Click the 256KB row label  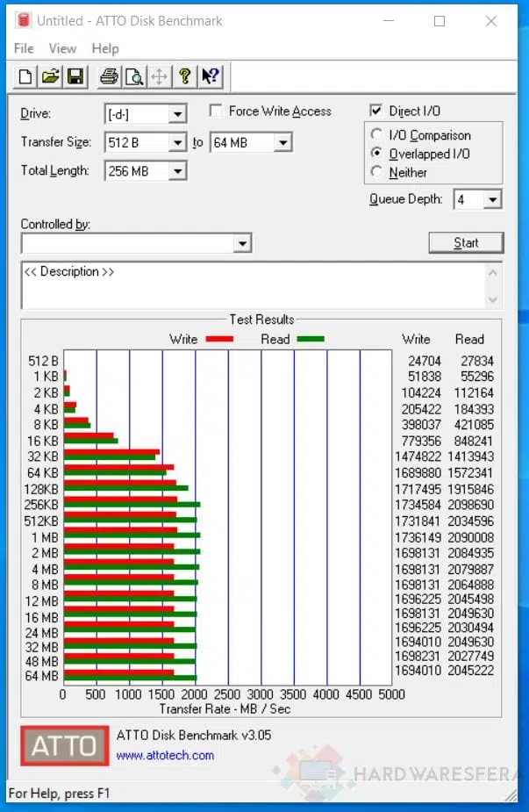tap(41, 505)
